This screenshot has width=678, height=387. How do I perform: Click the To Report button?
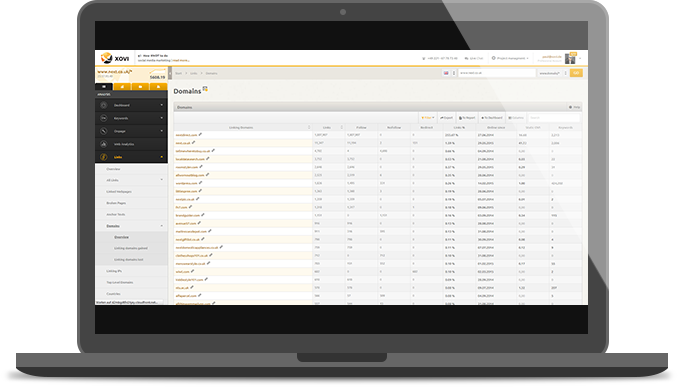[467, 118]
